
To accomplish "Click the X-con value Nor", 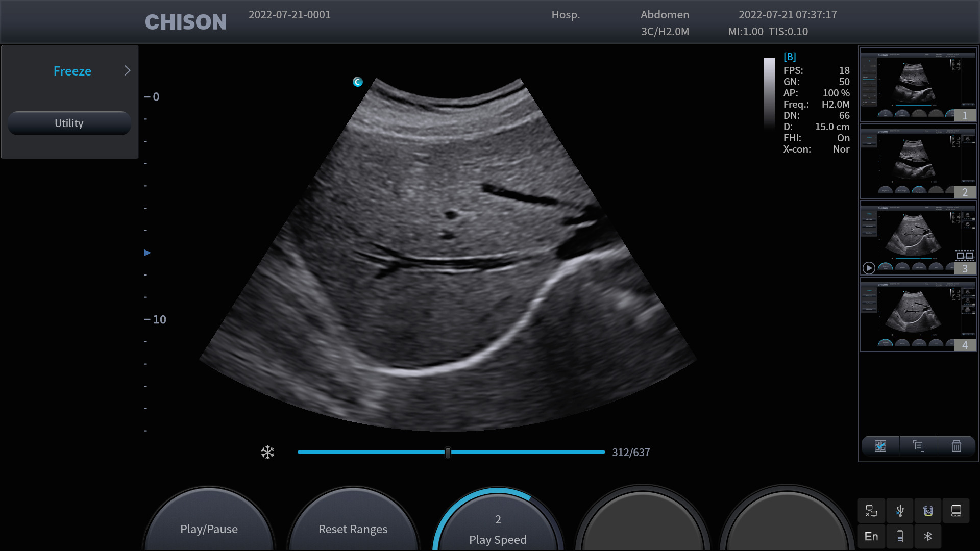I will tap(841, 149).
